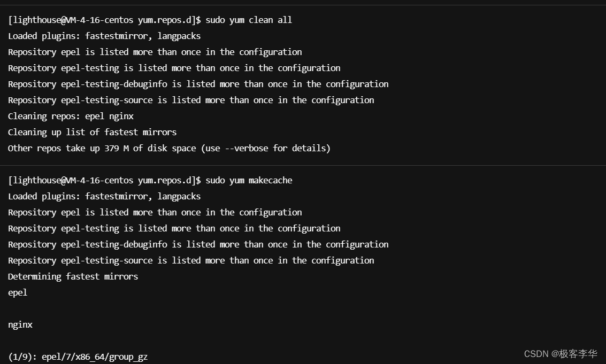This screenshot has width=606, height=364.
Task: Click the 'Cleaning up list of fastest mirrors' line
Action: click(x=92, y=133)
